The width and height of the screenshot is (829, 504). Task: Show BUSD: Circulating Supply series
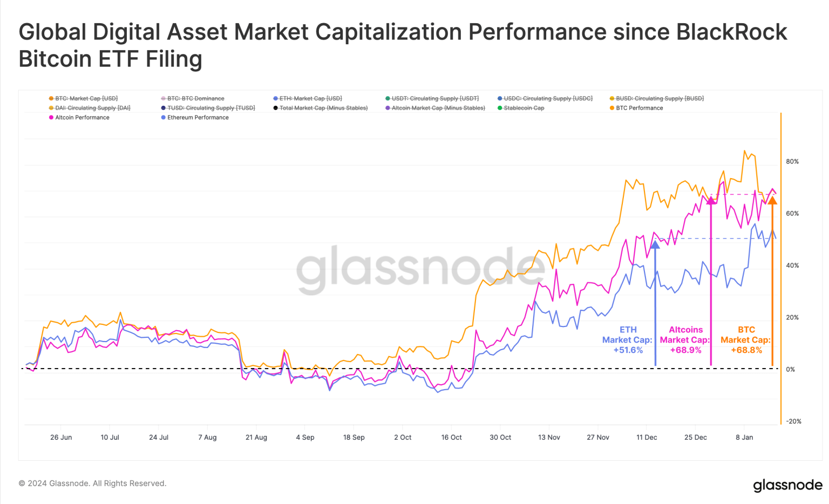(x=657, y=99)
